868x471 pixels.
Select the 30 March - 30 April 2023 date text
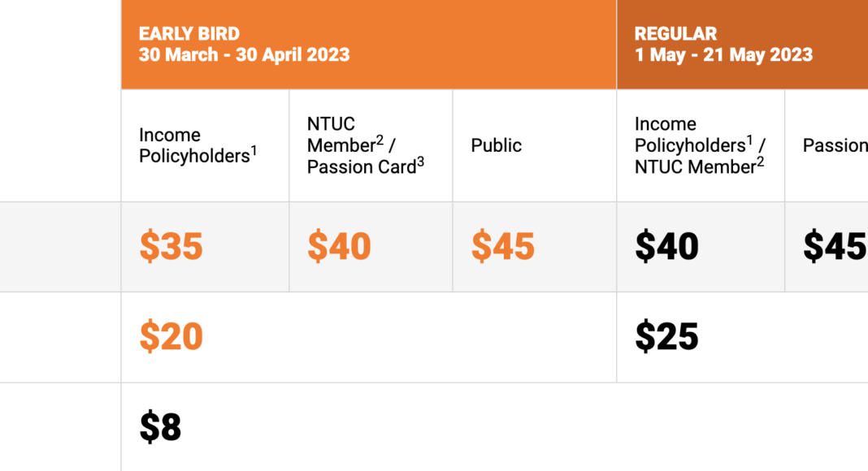pyautogui.click(x=244, y=55)
